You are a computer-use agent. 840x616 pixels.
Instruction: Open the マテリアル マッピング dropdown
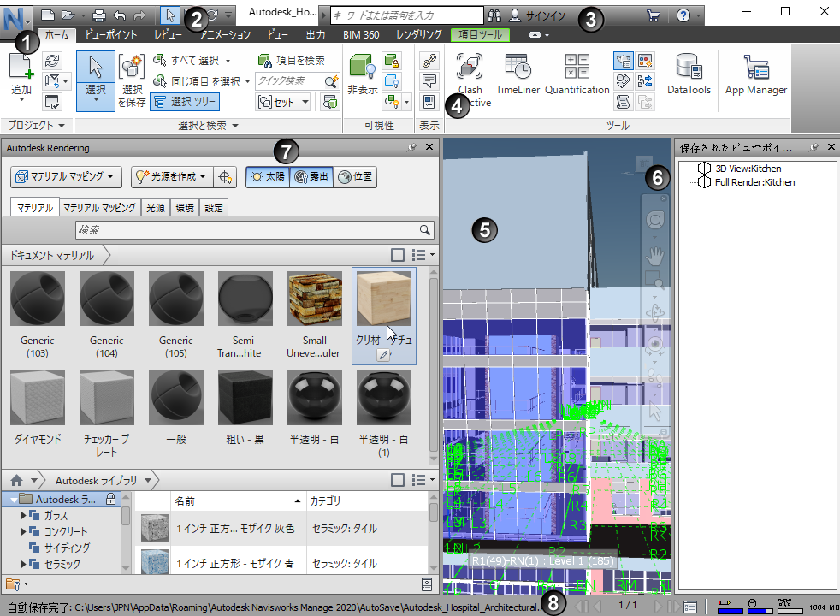pos(66,177)
